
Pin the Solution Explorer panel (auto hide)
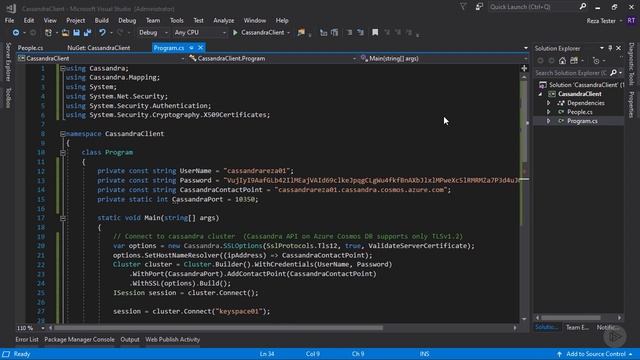tap(610, 48)
